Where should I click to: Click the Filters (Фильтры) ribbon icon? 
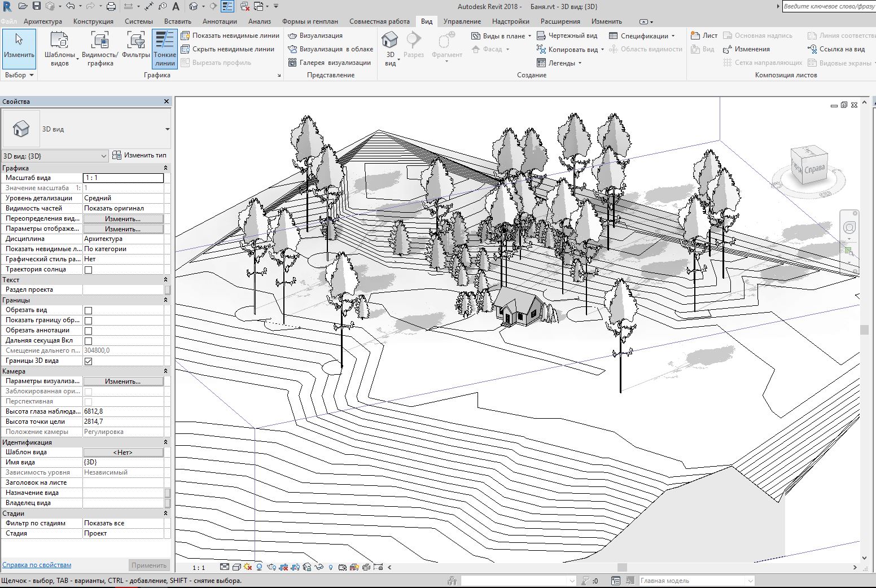(136, 48)
